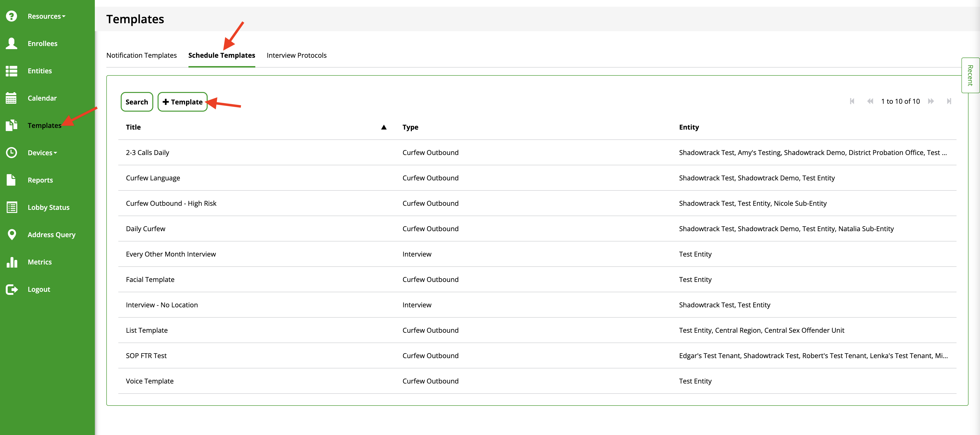980x435 pixels.
Task: Expand the Resources dropdown menu
Action: (x=46, y=16)
